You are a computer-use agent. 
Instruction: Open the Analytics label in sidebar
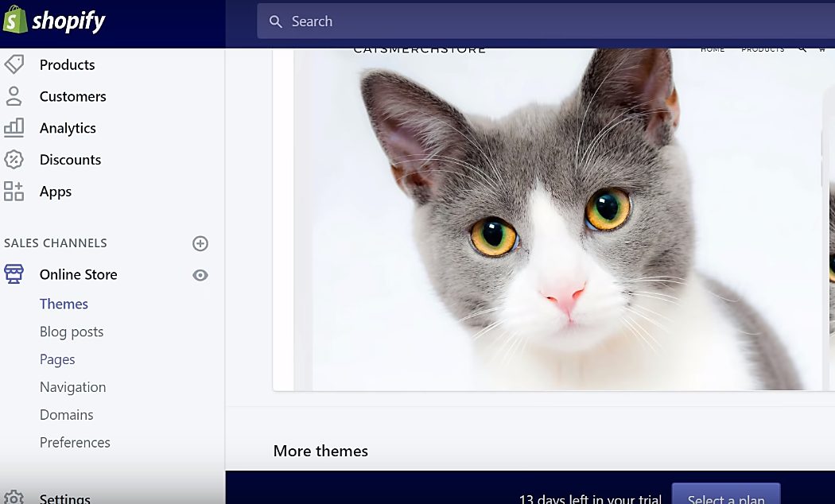[68, 128]
